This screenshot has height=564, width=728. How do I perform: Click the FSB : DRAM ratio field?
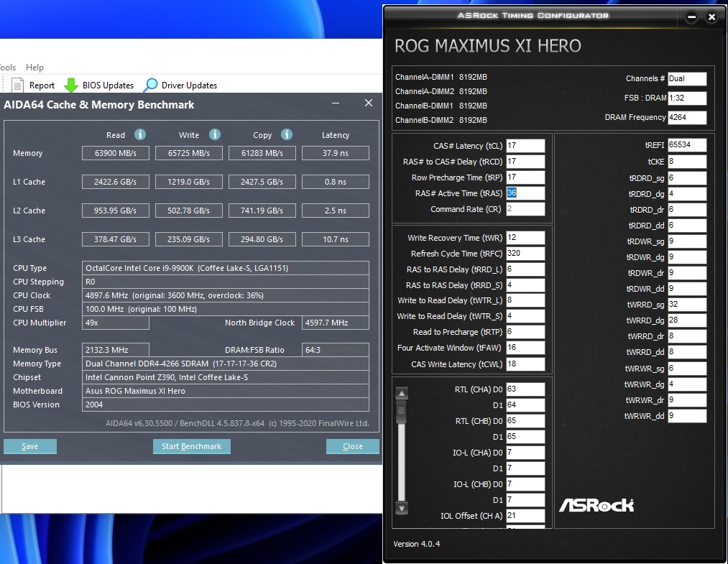click(687, 98)
